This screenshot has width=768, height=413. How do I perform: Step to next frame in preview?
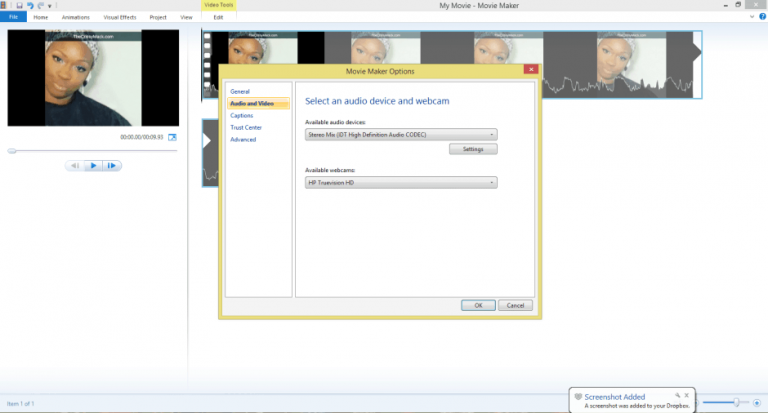(112, 166)
